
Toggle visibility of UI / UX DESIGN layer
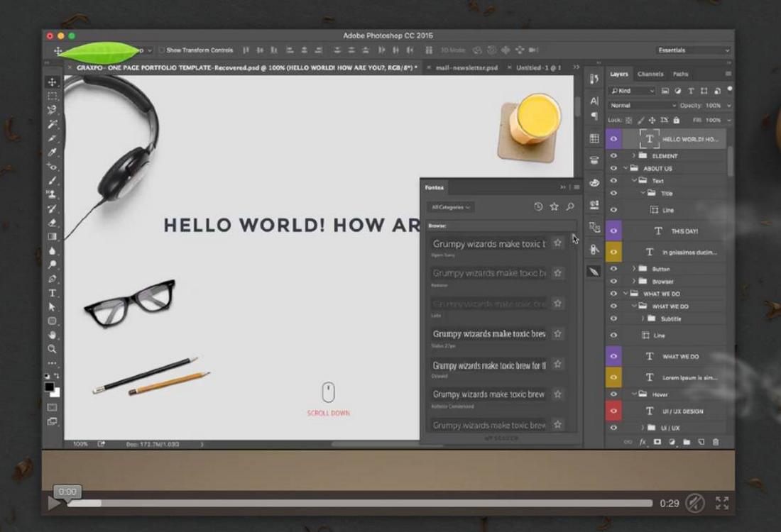tap(613, 411)
